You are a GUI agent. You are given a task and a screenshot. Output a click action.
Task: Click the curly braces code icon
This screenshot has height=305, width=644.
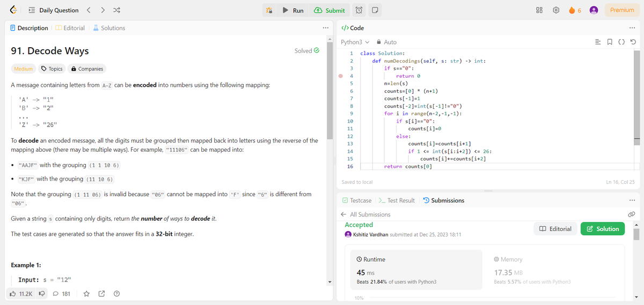click(x=622, y=42)
